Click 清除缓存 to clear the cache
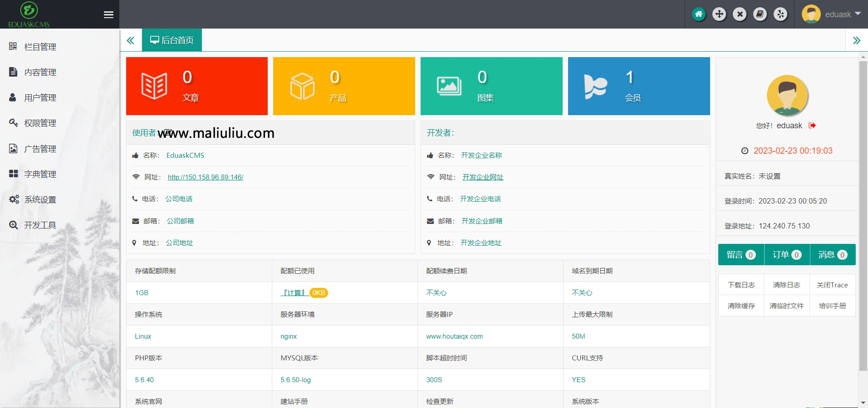Viewport: 868px width, 408px height. point(740,306)
